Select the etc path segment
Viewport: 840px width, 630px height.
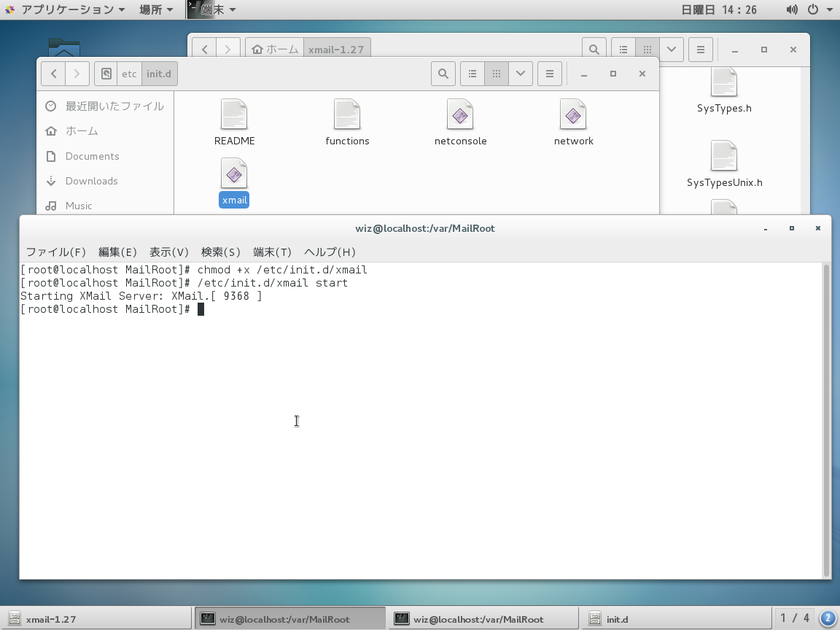[x=129, y=74]
